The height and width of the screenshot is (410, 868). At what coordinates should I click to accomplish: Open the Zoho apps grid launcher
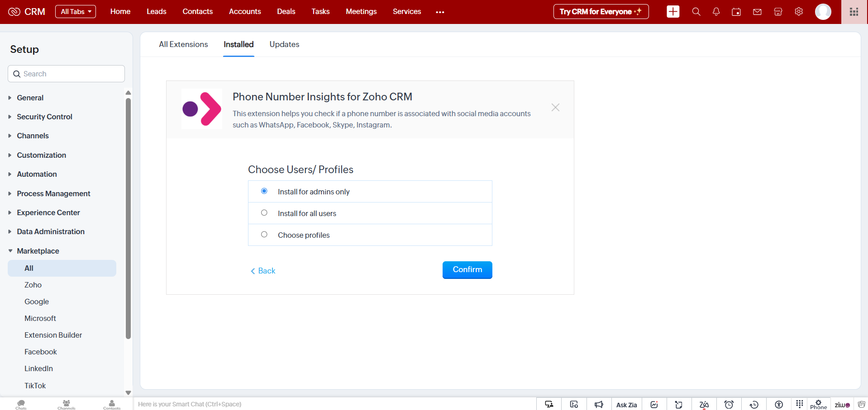[854, 12]
